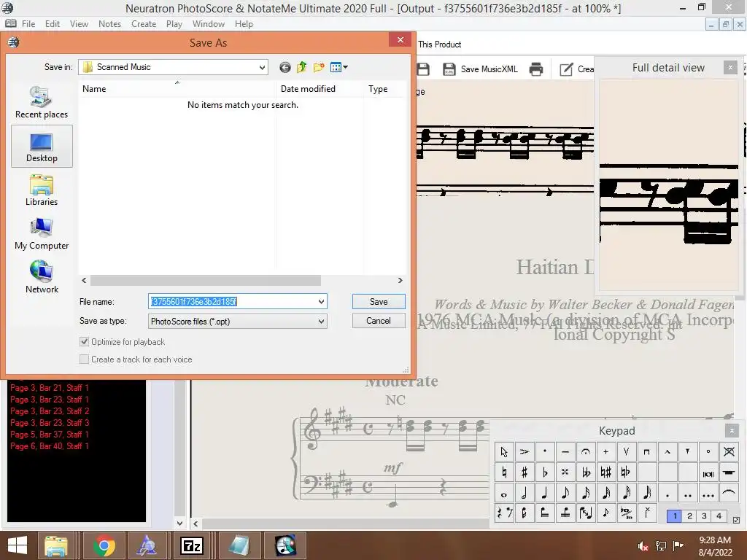Screen dimensions: 747x560
Task: Open the Save in folder dropdown
Action: 262,67
